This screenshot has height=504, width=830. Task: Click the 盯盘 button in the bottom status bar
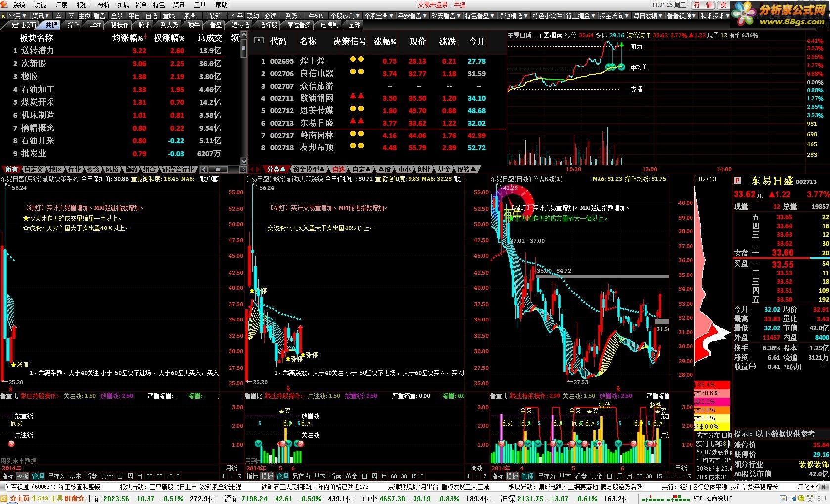(75, 499)
